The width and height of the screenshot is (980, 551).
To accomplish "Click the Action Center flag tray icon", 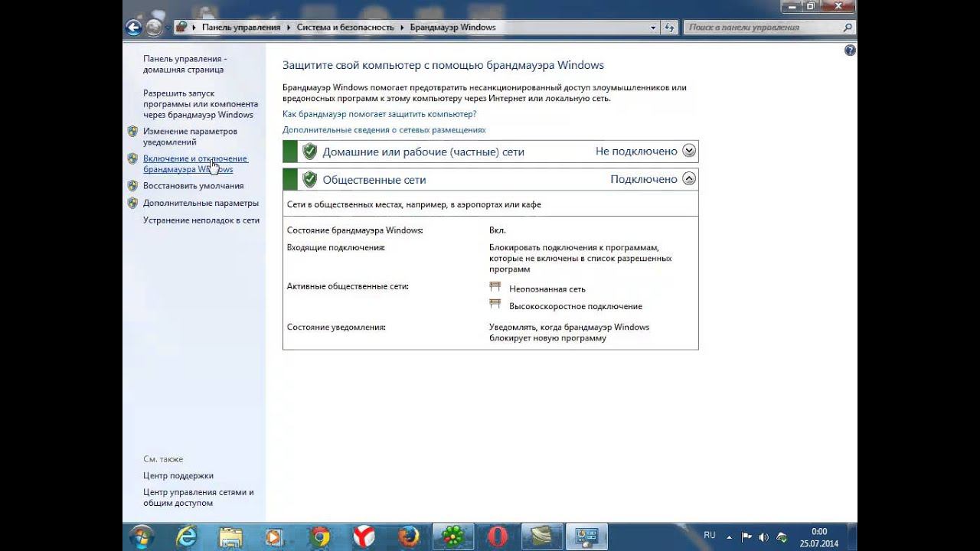I will point(746,537).
